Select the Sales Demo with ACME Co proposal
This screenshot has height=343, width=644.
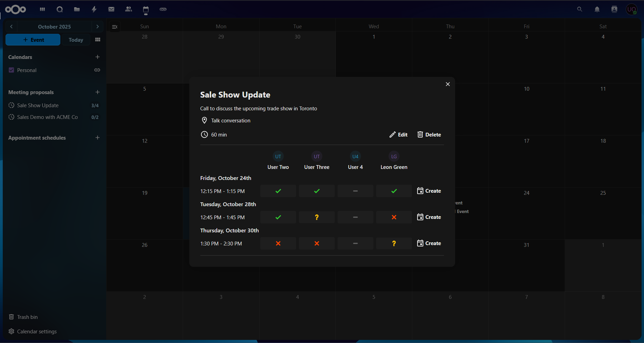pyautogui.click(x=47, y=117)
